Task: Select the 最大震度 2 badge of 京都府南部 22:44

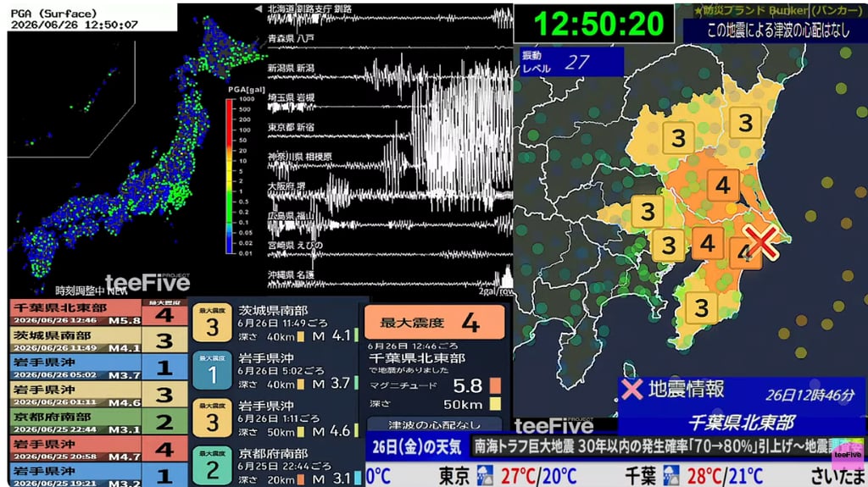Action: point(212,466)
